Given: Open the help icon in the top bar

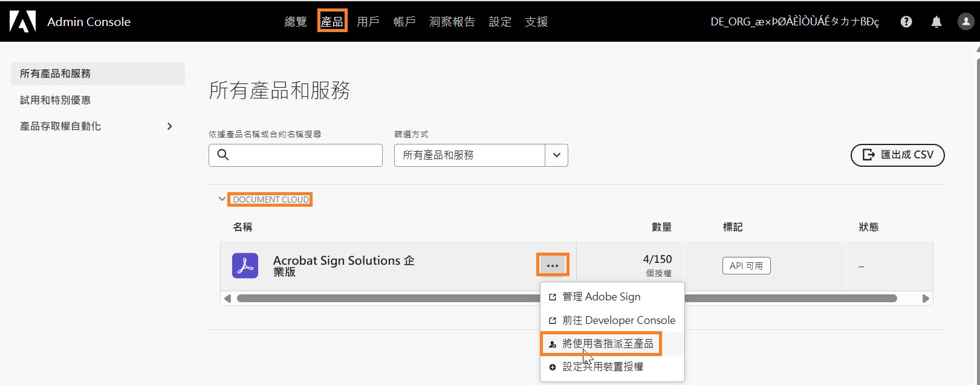Looking at the screenshot, I should (906, 21).
